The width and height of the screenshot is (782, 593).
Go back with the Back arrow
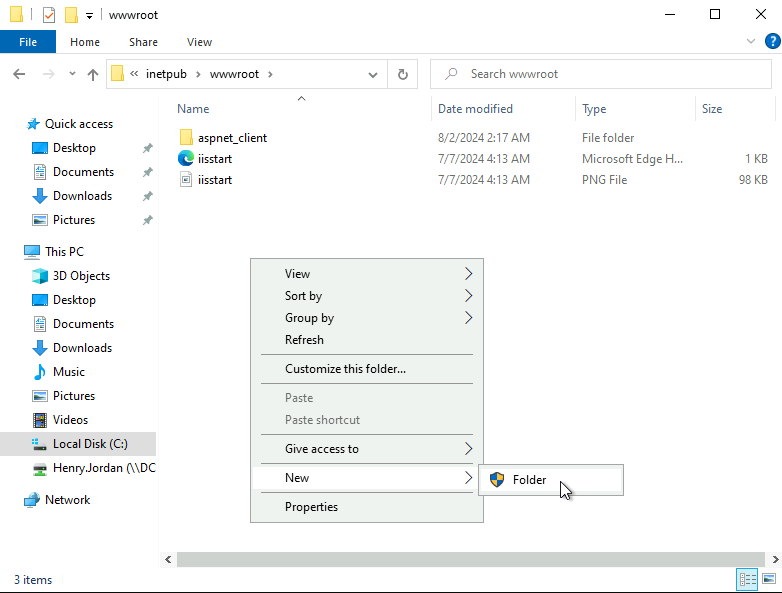point(19,74)
